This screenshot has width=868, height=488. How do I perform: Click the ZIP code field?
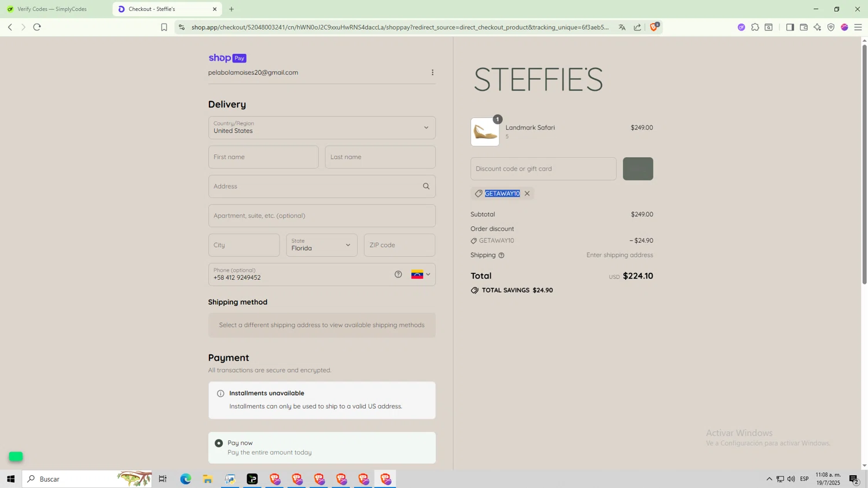point(399,245)
